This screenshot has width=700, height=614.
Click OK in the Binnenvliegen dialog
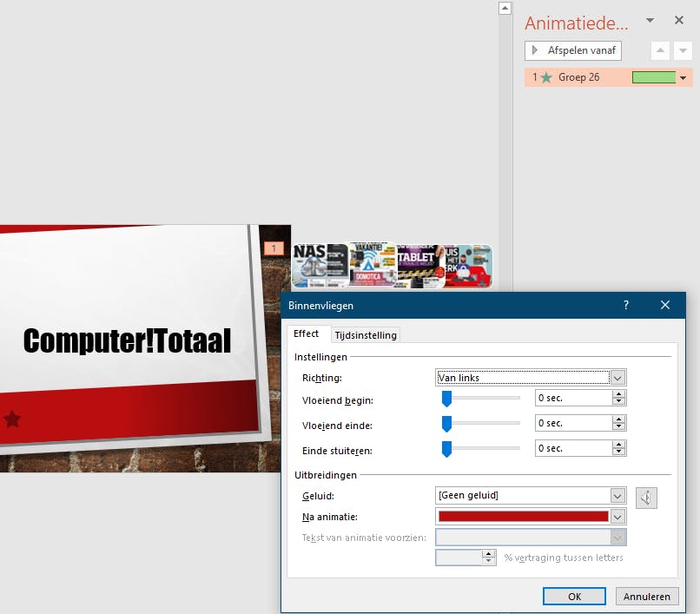coord(574,597)
